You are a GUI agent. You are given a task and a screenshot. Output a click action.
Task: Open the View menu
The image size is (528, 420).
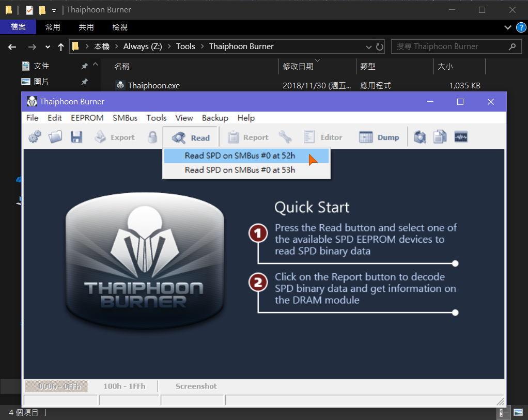tap(184, 118)
